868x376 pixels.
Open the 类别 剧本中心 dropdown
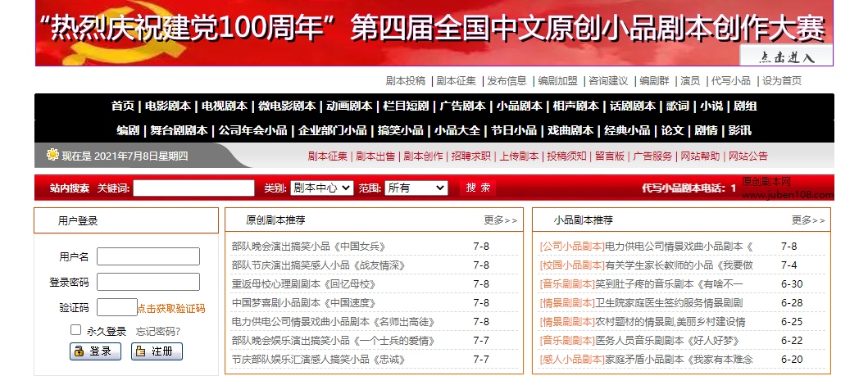[321, 188]
